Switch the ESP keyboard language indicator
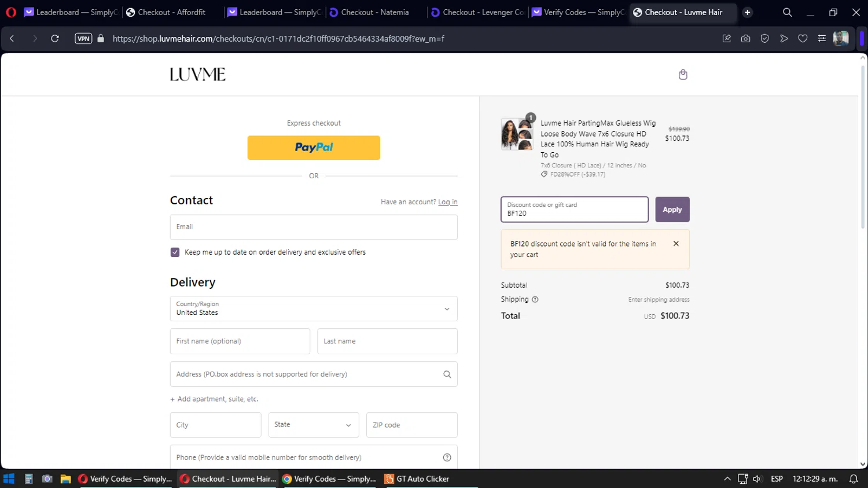868x488 pixels. point(777,479)
